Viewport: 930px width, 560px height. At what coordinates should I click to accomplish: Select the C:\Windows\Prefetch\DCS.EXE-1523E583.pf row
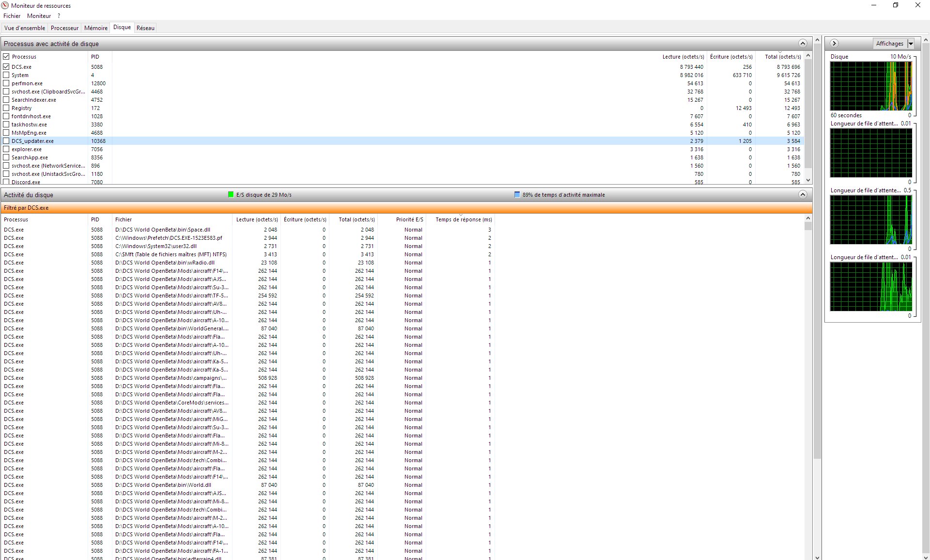(x=248, y=238)
